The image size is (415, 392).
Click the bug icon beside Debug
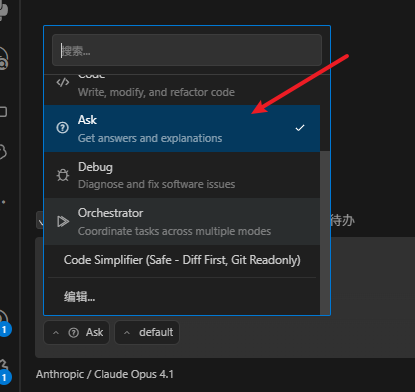point(63,175)
